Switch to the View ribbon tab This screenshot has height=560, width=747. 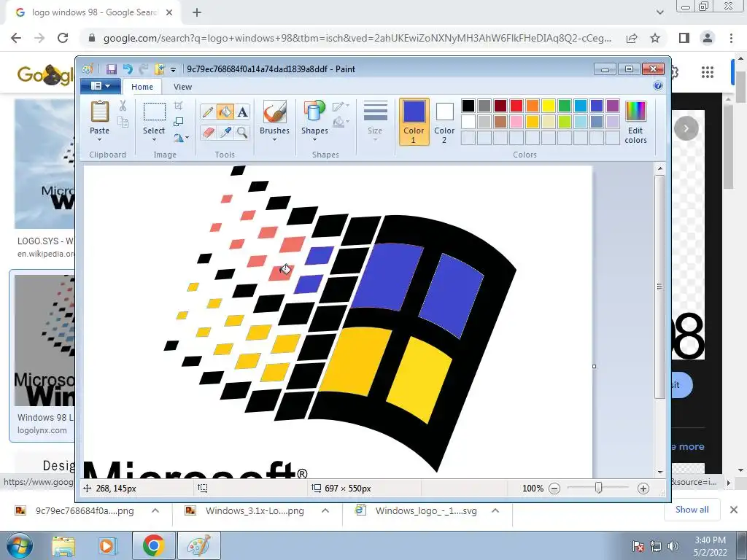[182, 87]
